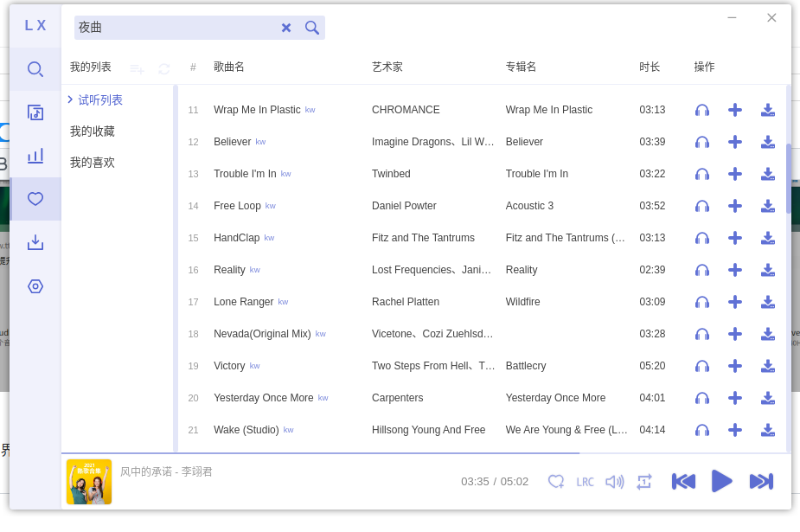This screenshot has width=800, height=532.
Task: Select album name Battlecry
Action: point(526,366)
